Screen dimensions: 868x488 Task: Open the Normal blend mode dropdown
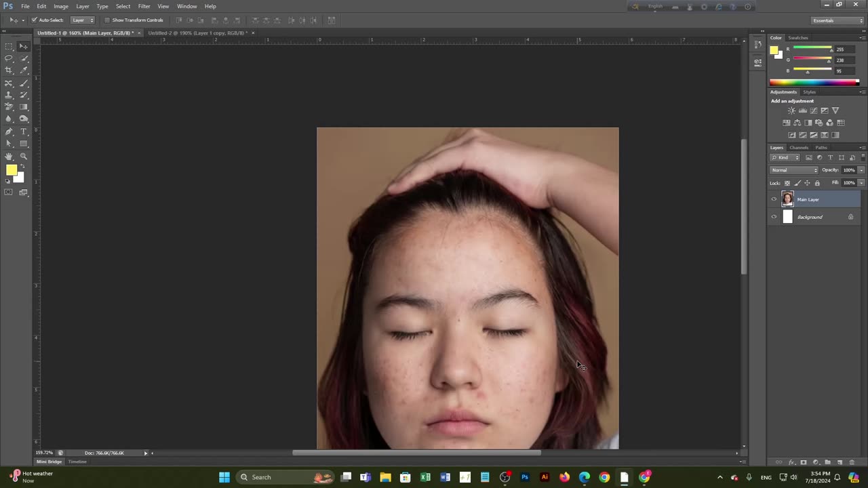point(794,170)
